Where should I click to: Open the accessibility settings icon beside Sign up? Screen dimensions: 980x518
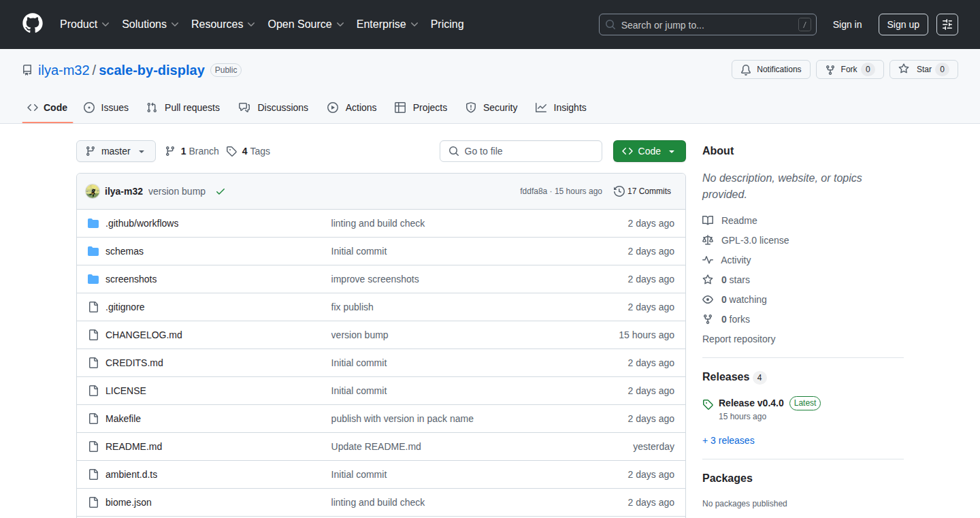[947, 25]
